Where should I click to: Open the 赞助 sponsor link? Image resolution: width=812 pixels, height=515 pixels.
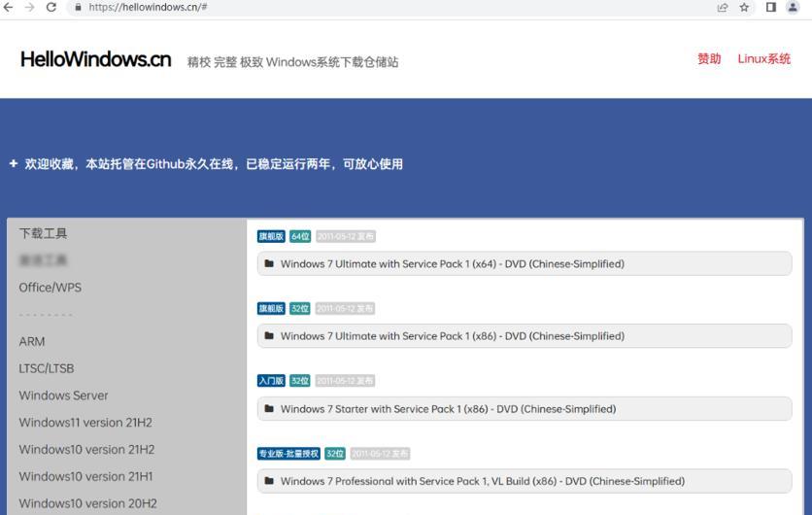pos(709,59)
